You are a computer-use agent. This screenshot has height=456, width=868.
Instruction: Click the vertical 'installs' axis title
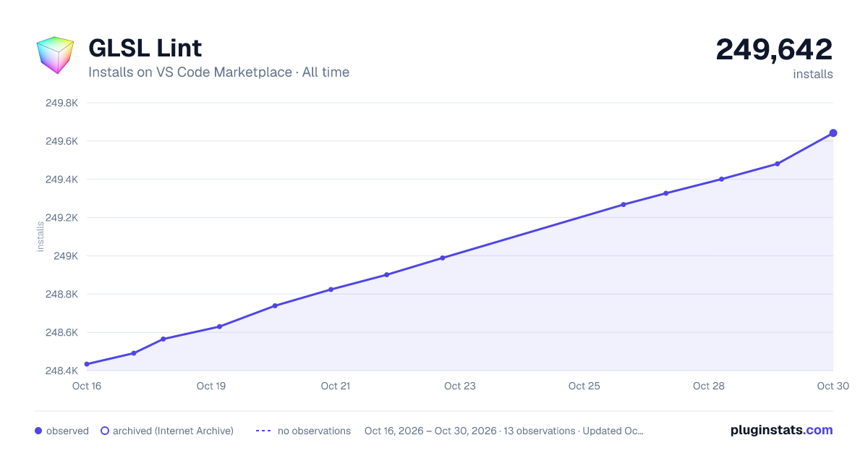pos(41,237)
